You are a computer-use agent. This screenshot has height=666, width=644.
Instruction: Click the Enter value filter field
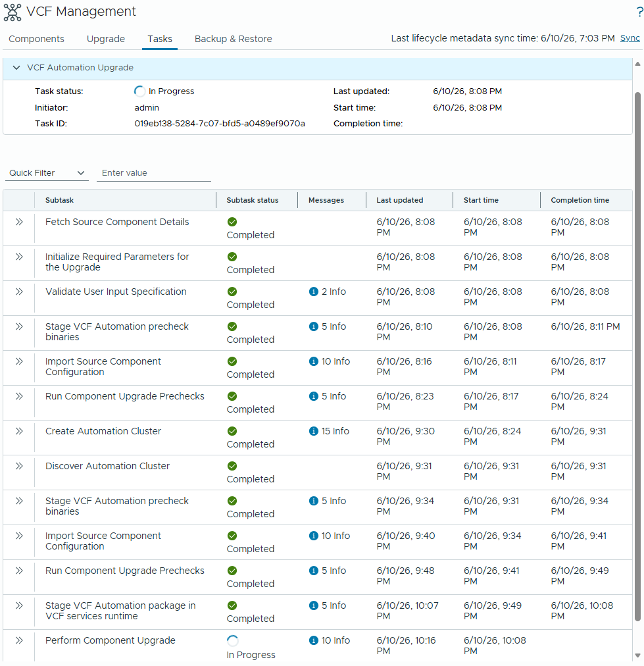pos(154,173)
